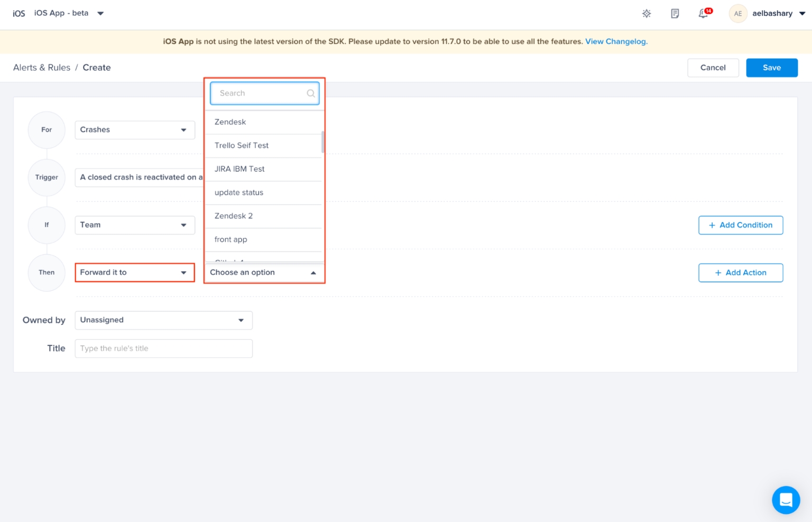The height and width of the screenshot is (522, 812).
Task: Open the Forward it to action dropdown
Action: pos(135,273)
